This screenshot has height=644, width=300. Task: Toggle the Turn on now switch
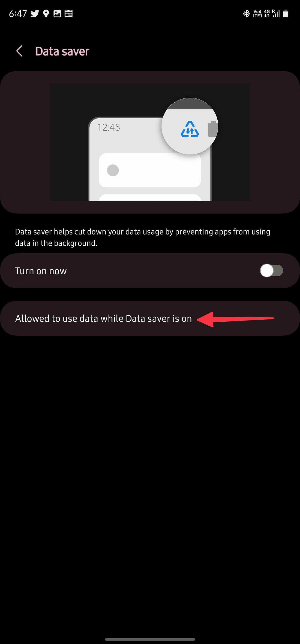pos(271,271)
